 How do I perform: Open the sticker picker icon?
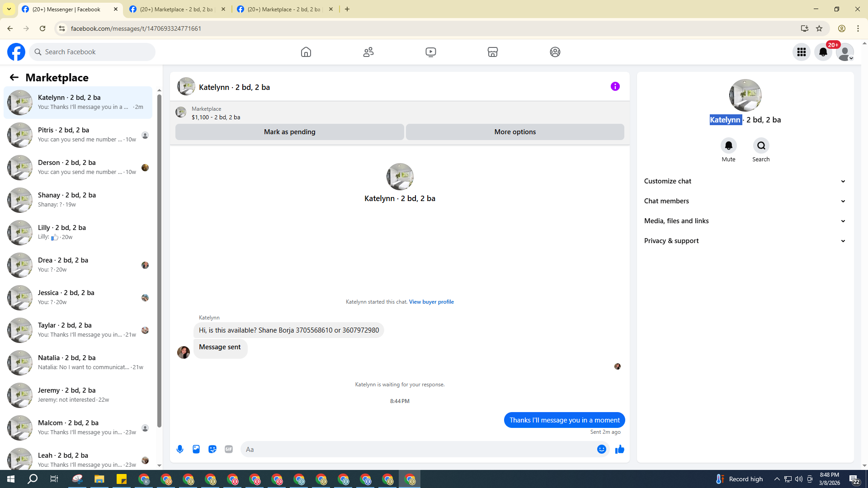[212, 449]
